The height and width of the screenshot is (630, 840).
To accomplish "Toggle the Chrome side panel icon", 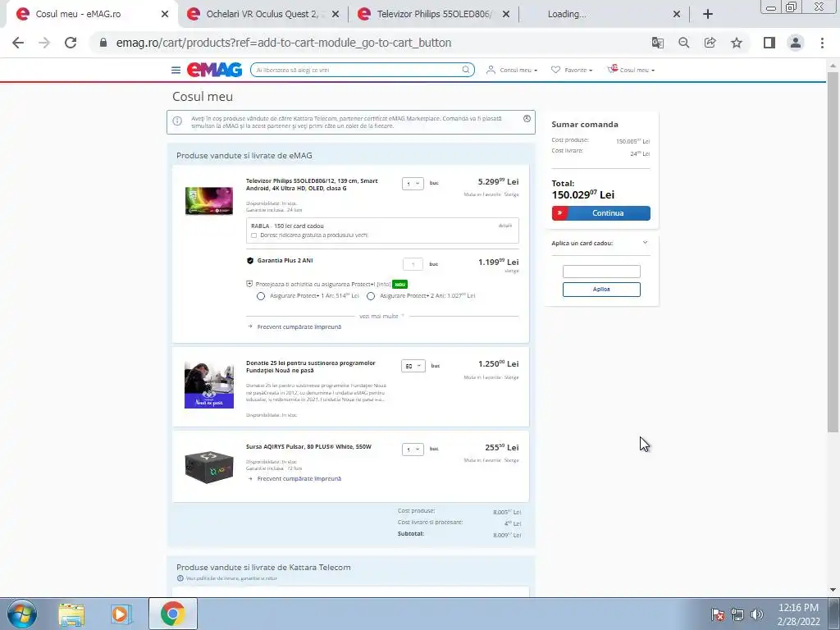I will 769,43.
